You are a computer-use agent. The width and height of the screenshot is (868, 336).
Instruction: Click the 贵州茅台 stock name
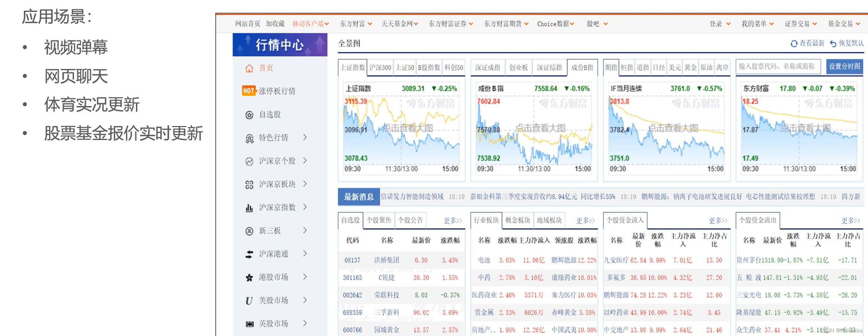[749, 260]
